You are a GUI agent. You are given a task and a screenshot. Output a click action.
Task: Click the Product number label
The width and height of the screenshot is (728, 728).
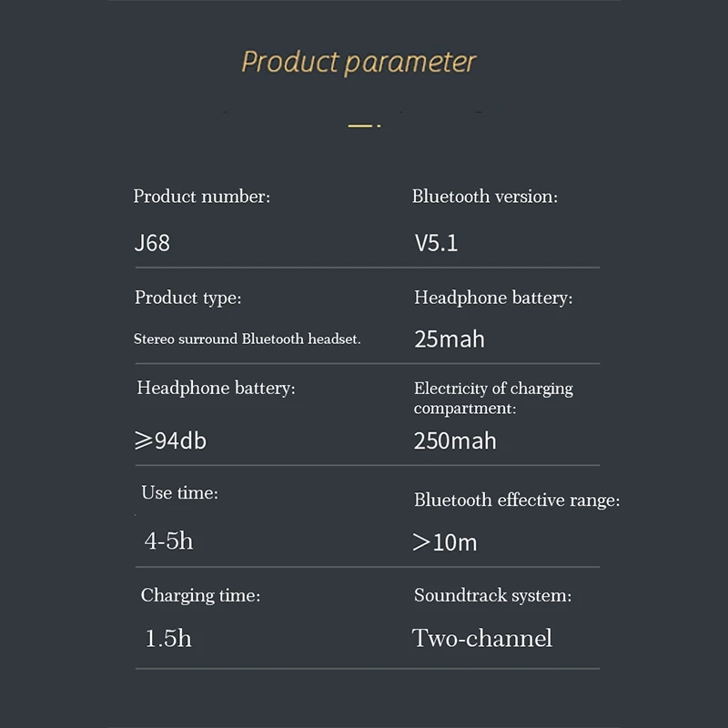pos(201,197)
